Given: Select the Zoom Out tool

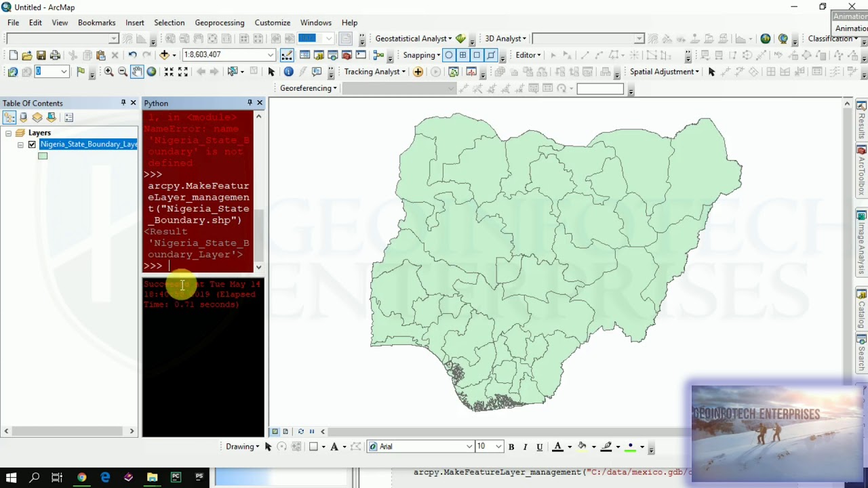Looking at the screenshot, I should 123,71.
